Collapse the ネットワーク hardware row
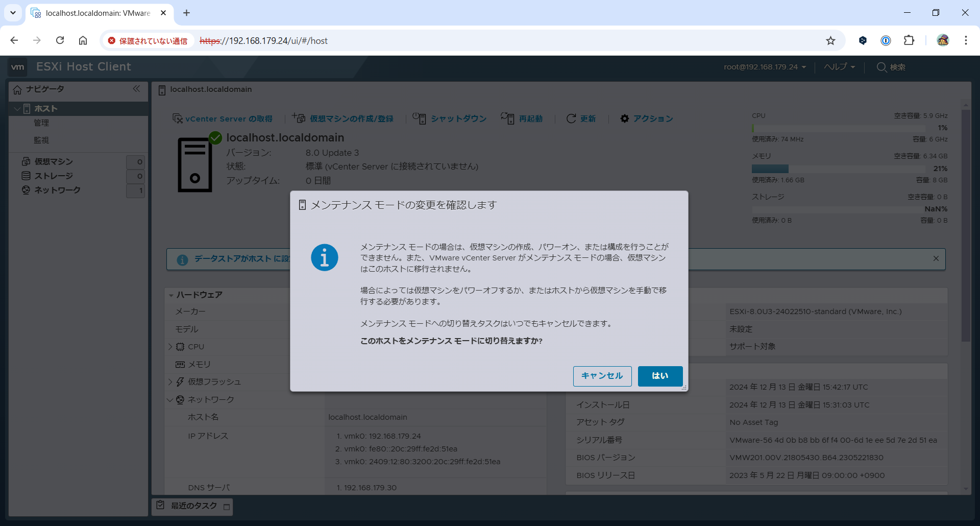This screenshot has height=526, width=980. coord(170,400)
